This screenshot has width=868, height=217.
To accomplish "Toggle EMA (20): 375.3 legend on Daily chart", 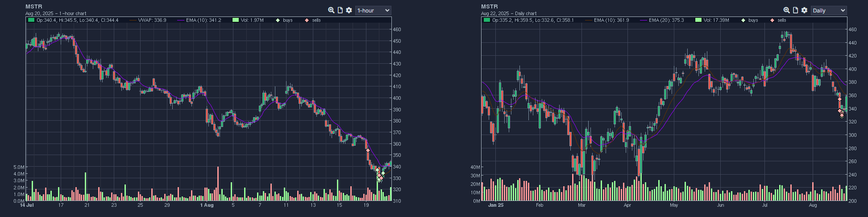I will [662, 20].
